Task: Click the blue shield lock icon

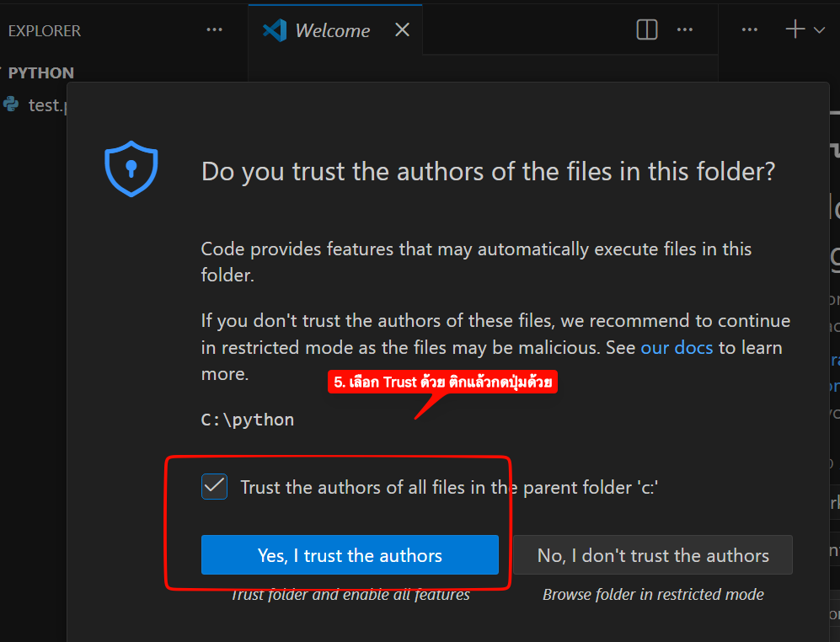Action: pyautogui.click(x=131, y=169)
